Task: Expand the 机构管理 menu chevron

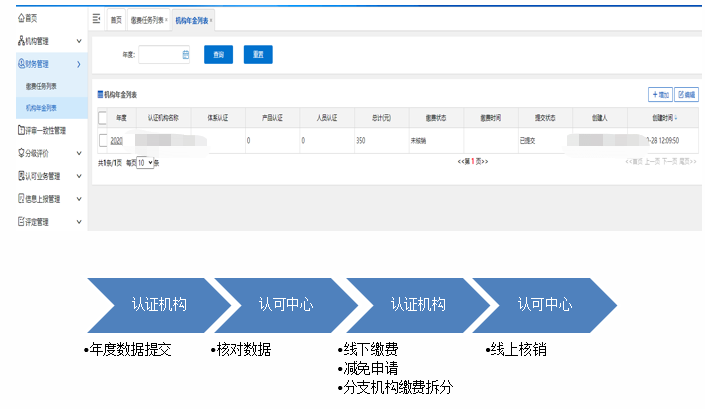Action: click(x=79, y=41)
